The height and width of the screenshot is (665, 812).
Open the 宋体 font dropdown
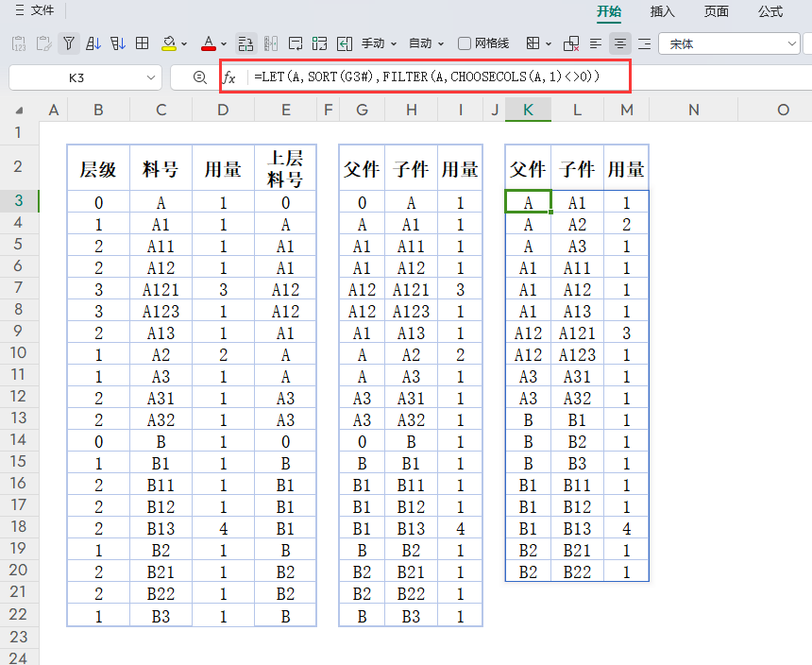click(x=729, y=44)
